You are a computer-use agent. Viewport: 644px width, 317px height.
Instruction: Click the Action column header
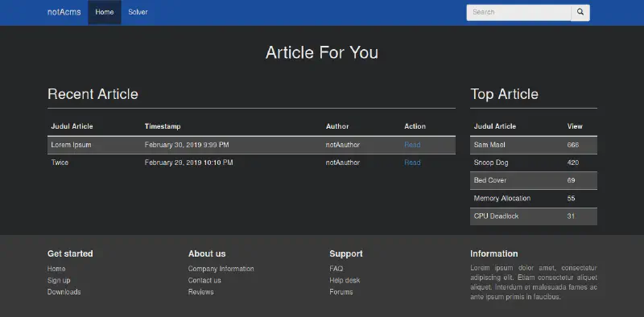coord(415,126)
